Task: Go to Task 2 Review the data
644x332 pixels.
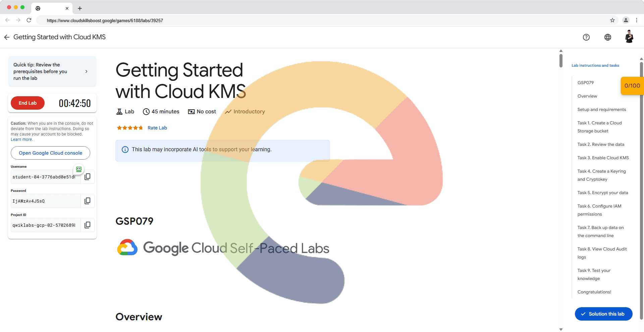Action: (x=601, y=144)
